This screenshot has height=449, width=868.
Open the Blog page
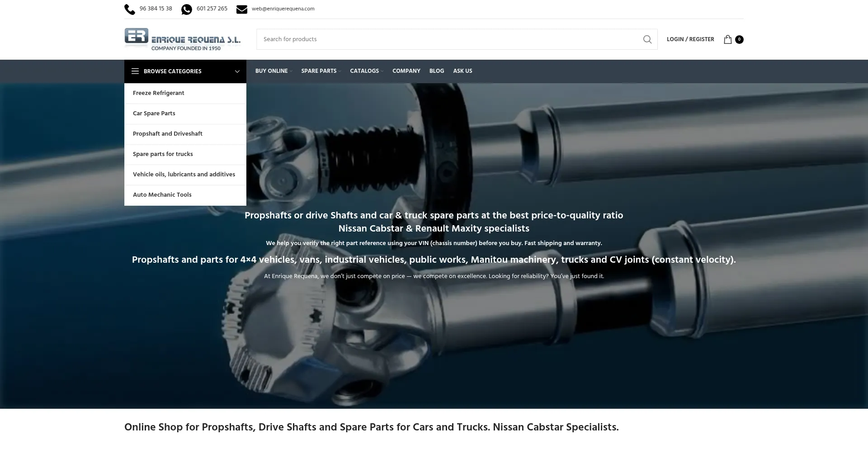click(437, 71)
